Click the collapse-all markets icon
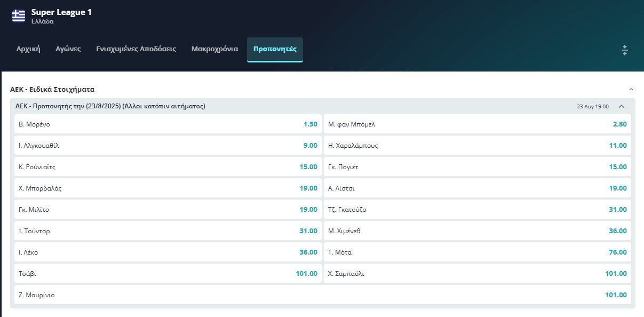Viewport: 644px width, 317px height. pyautogui.click(x=625, y=50)
